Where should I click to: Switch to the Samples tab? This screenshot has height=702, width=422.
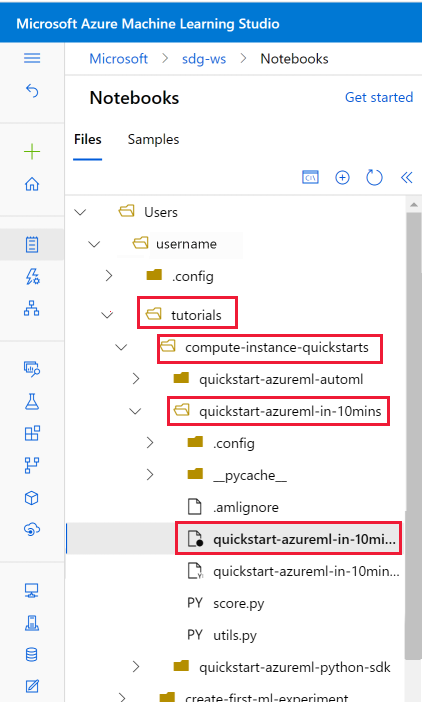[153, 139]
